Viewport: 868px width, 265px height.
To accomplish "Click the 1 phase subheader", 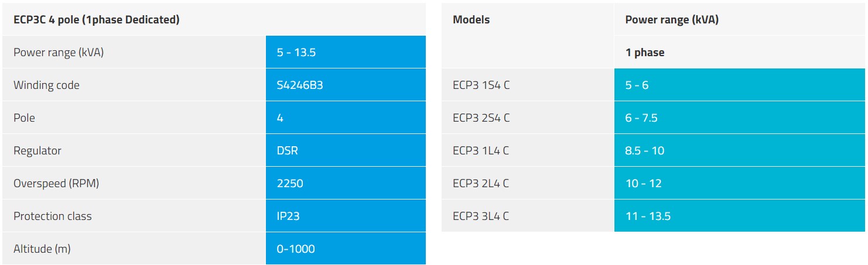I will [645, 52].
